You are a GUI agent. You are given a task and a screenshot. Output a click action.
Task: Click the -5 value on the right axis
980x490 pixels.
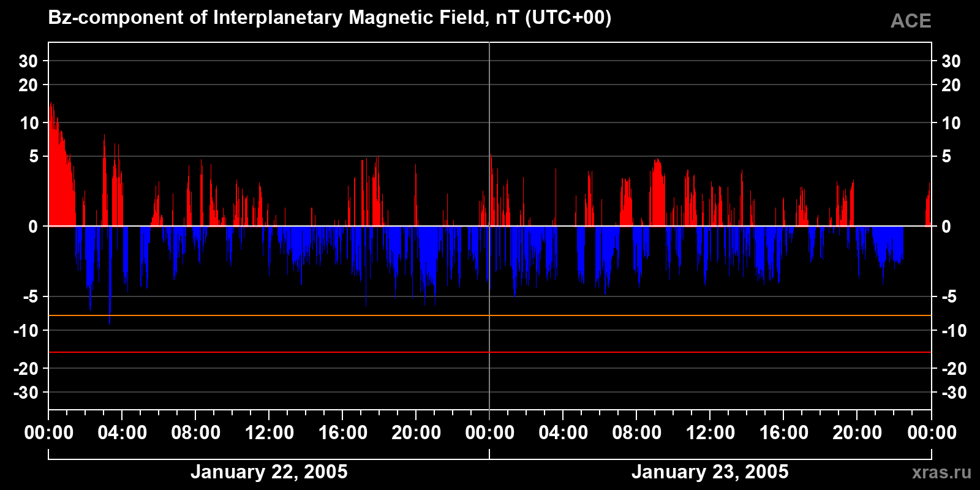click(949, 297)
